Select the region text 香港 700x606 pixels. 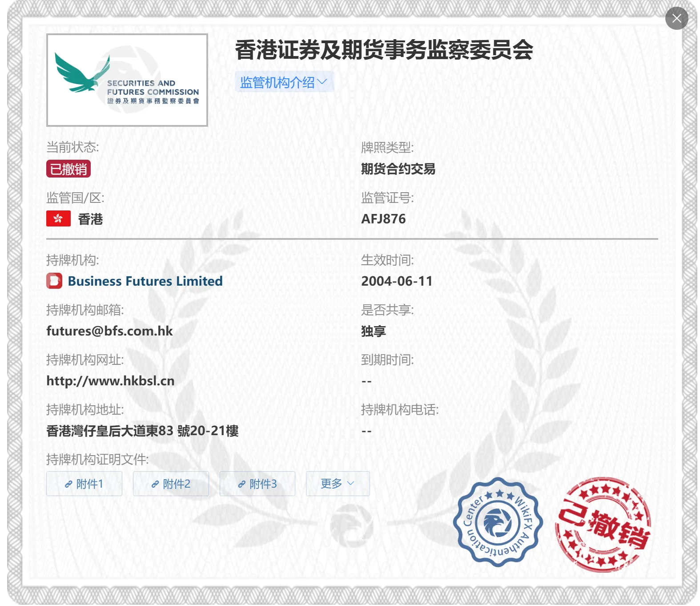point(90,219)
